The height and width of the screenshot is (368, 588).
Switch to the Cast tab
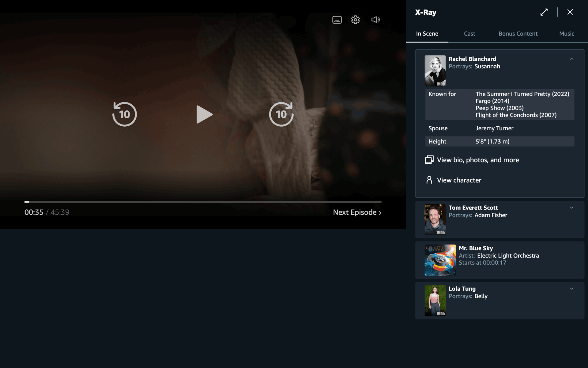pos(469,34)
